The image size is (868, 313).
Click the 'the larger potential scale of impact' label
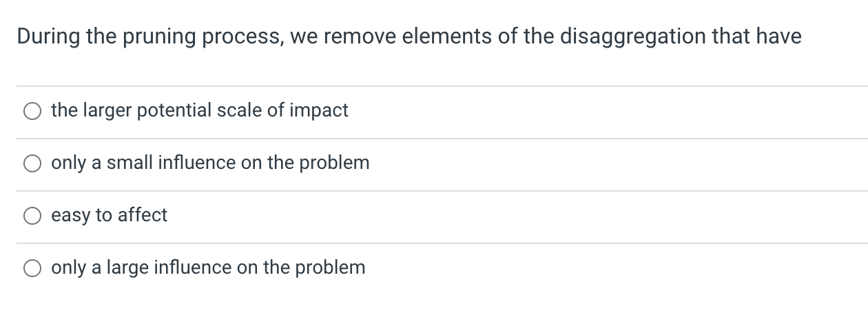pyautogui.click(x=199, y=110)
